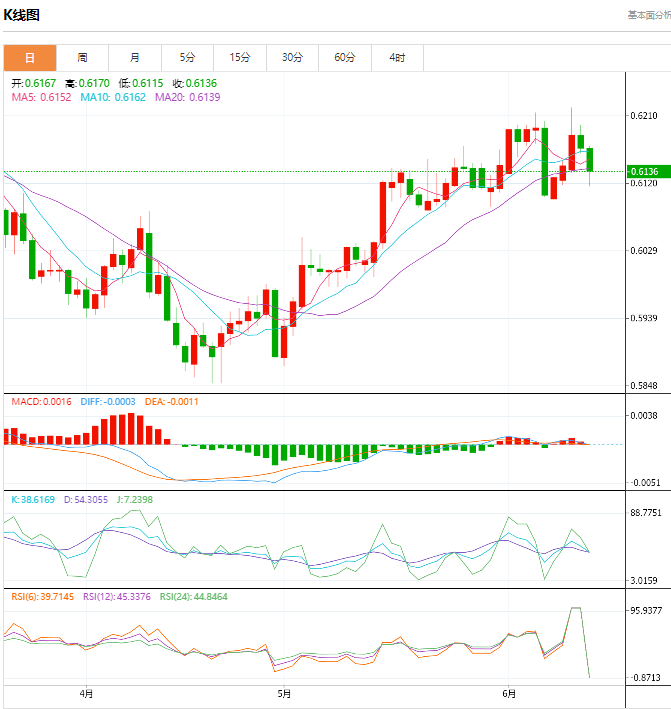Choose the 60分 interval tab

click(345, 58)
